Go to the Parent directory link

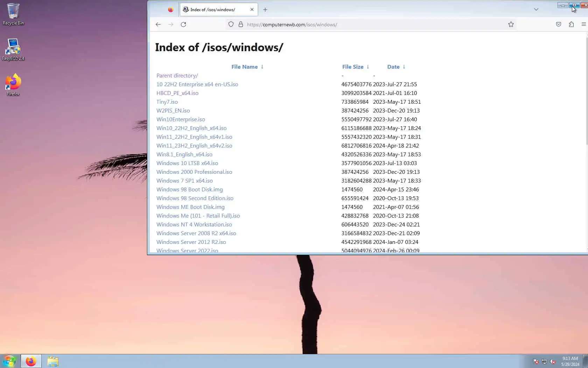coord(177,76)
